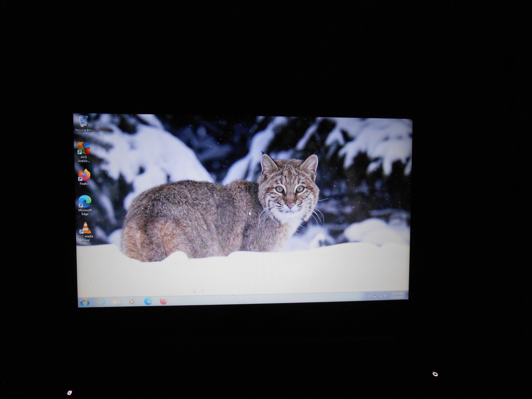
Task: Open the Recycle Bin desktop icon
Action: point(83,124)
